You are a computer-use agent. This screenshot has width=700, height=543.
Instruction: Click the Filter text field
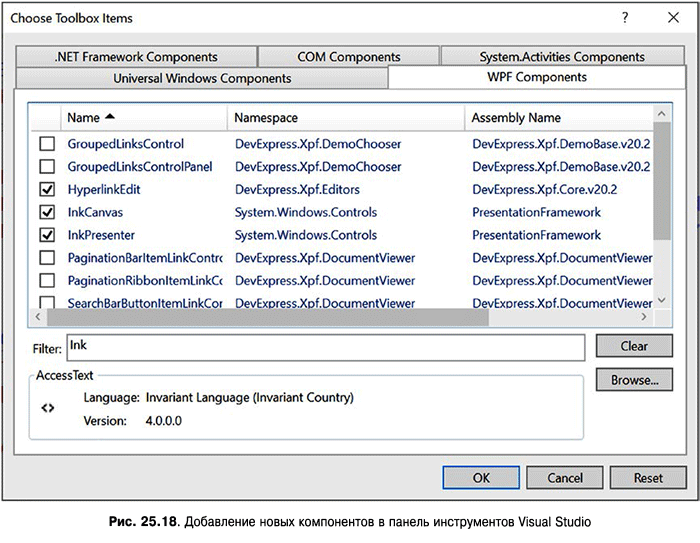click(x=325, y=347)
